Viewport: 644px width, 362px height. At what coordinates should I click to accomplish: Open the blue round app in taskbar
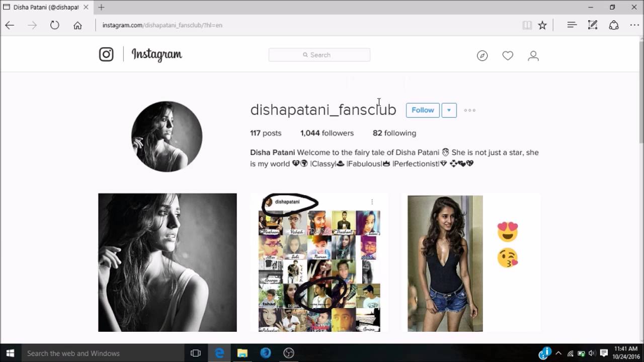(x=266, y=353)
